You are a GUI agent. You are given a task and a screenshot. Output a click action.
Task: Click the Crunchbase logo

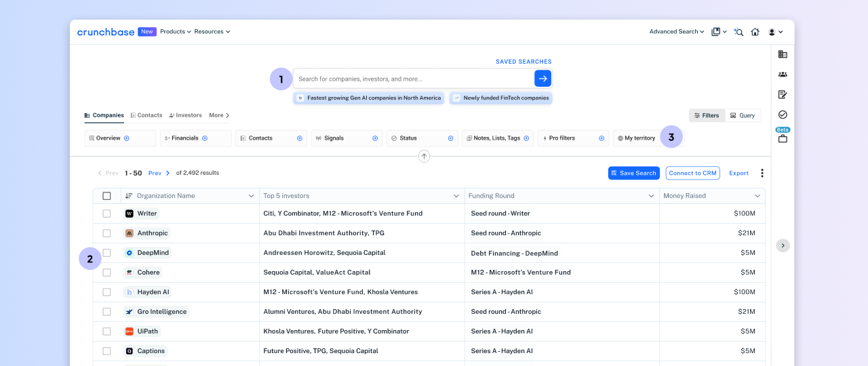pyautogui.click(x=106, y=32)
